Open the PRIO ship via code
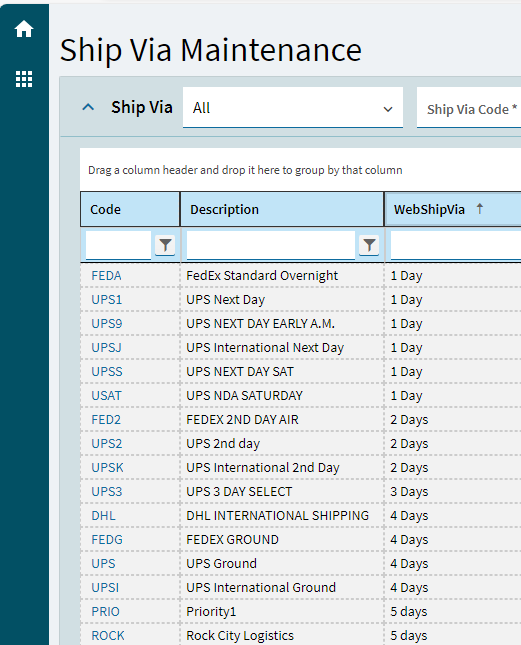Image resolution: width=521 pixels, height=645 pixels. pos(105,612)
